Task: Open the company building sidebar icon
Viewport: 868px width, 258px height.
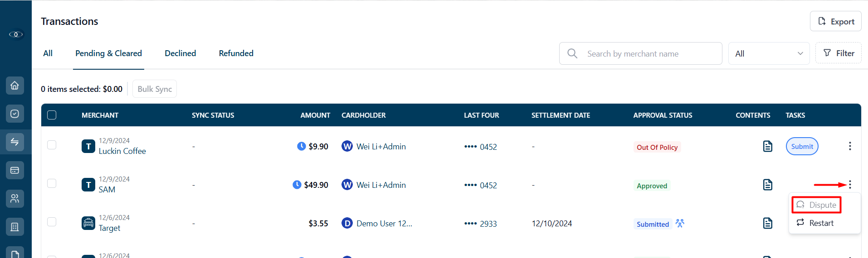Action: tap(15, 227)
